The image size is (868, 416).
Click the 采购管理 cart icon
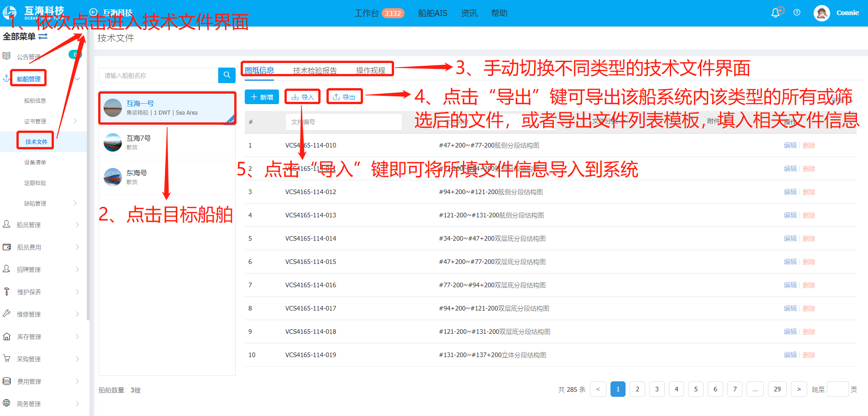(x=6, y=358)
